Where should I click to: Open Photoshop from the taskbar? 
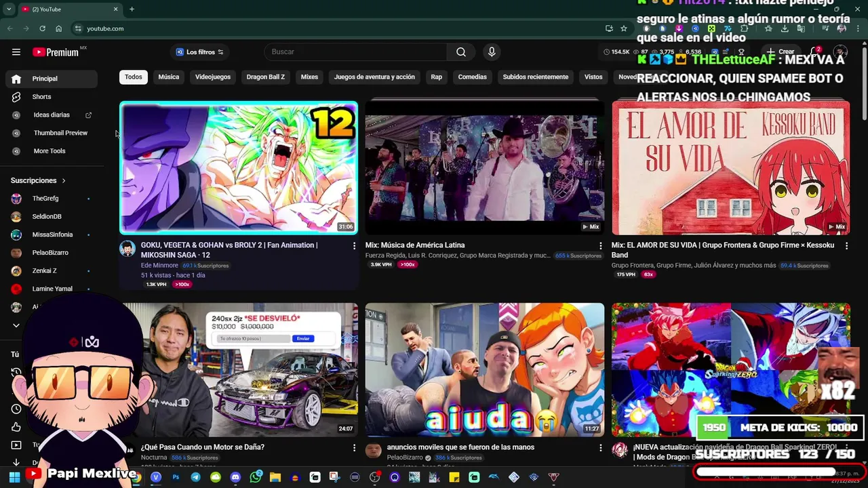pos(176,477)
